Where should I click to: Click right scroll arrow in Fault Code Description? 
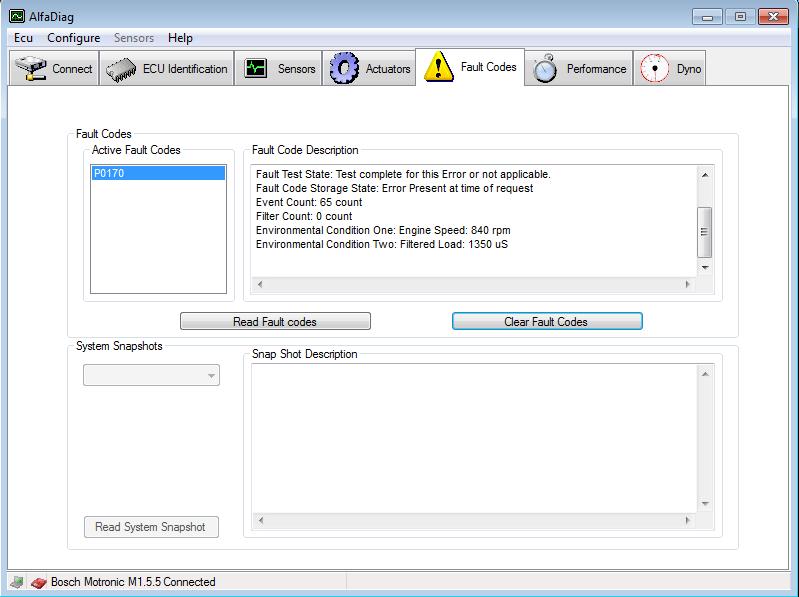(x=688, y=284)
